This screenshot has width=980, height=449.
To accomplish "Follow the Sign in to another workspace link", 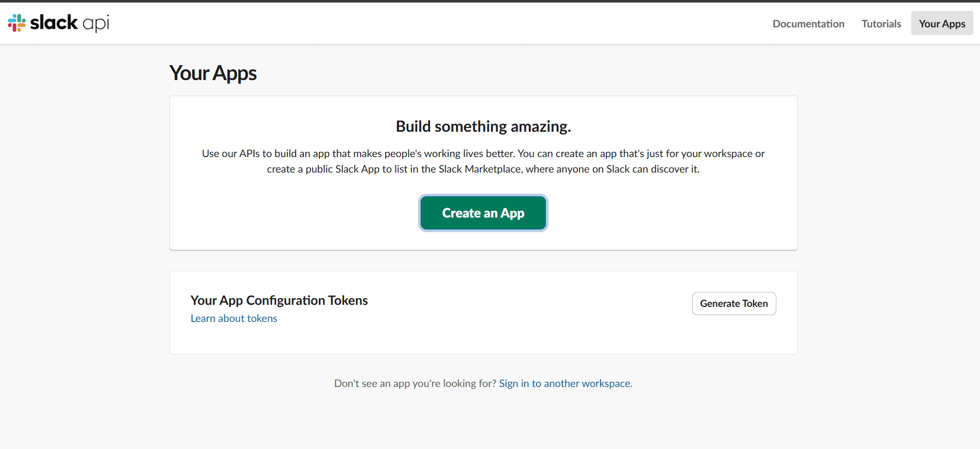I will point(564,383).
